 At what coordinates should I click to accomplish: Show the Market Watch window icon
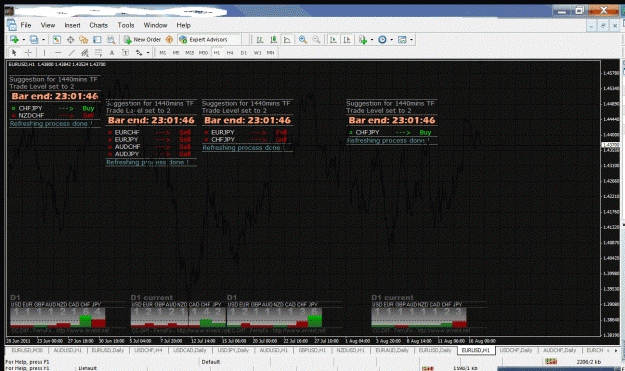57,39
